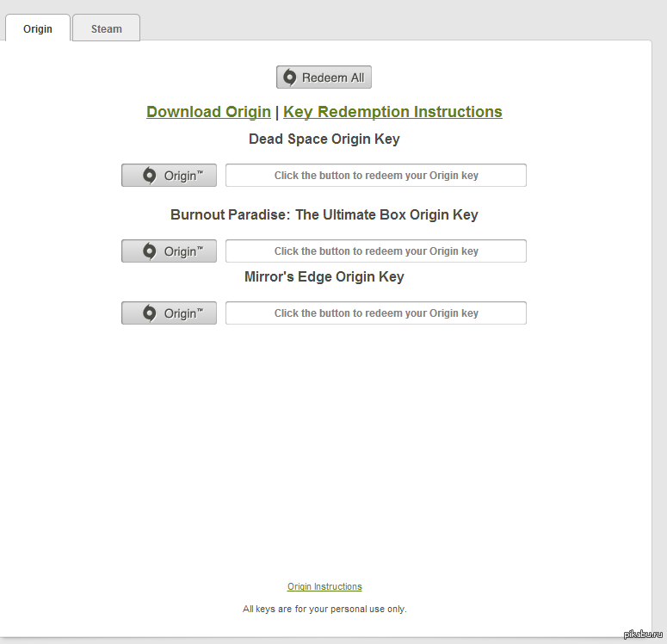The height and width of the screenshot is (644, 667).
Task: Open the Origin Instructions link at bottom
Action: [324, 586]
